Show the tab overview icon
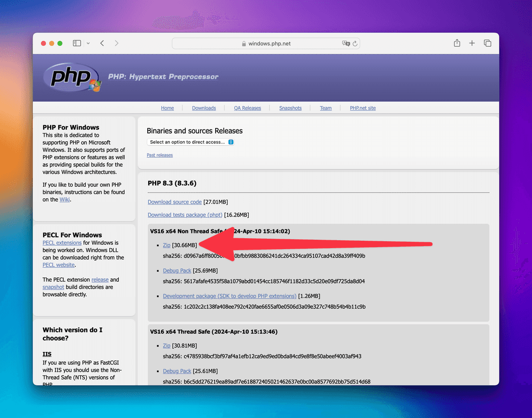The width and height of the screenshot is (532, 418). tap(487, 43)
